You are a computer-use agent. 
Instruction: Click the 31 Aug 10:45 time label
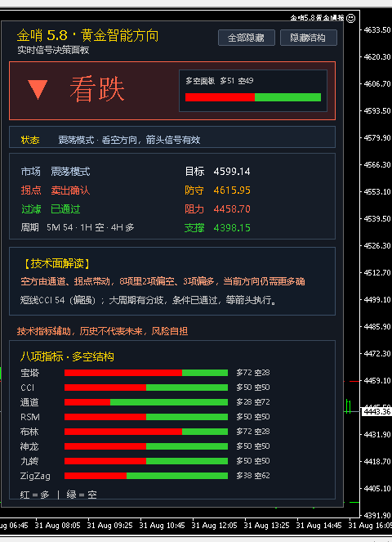[162, 526]
